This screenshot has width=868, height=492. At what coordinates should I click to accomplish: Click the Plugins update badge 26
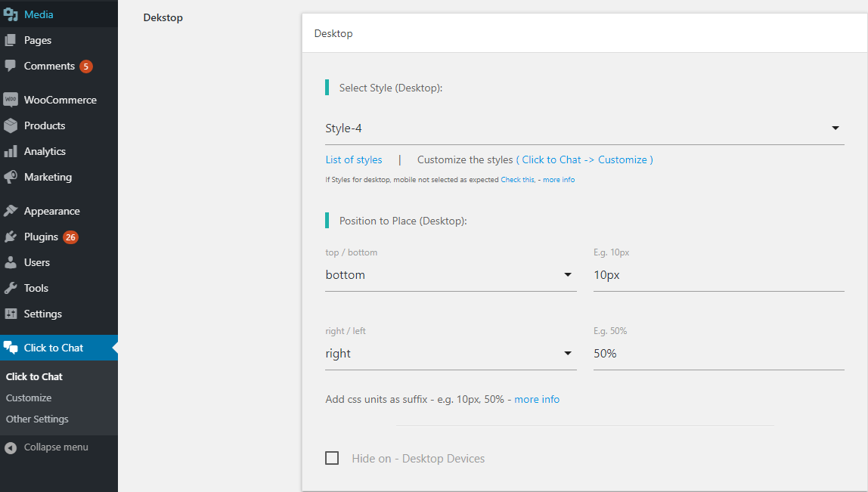(x=70, y=237)
